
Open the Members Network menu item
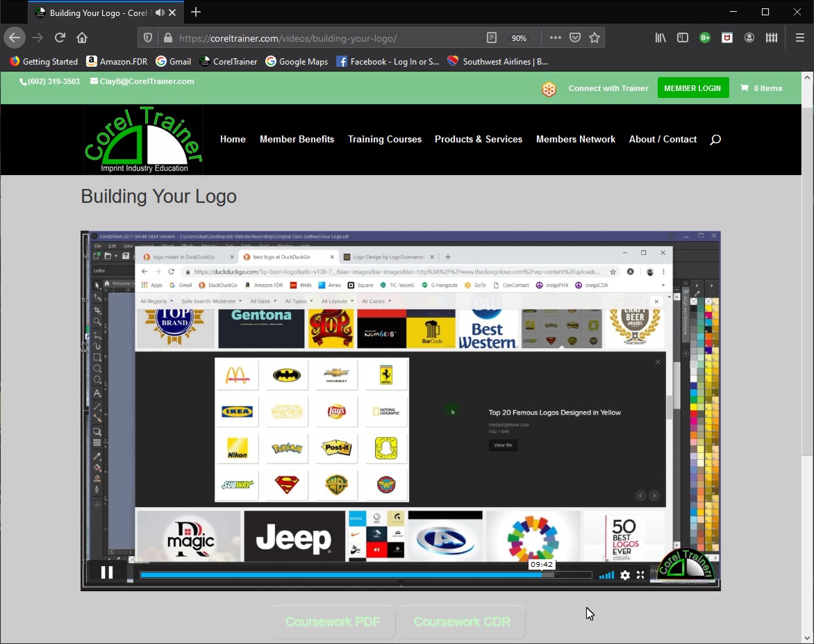[x=576, y=139]
